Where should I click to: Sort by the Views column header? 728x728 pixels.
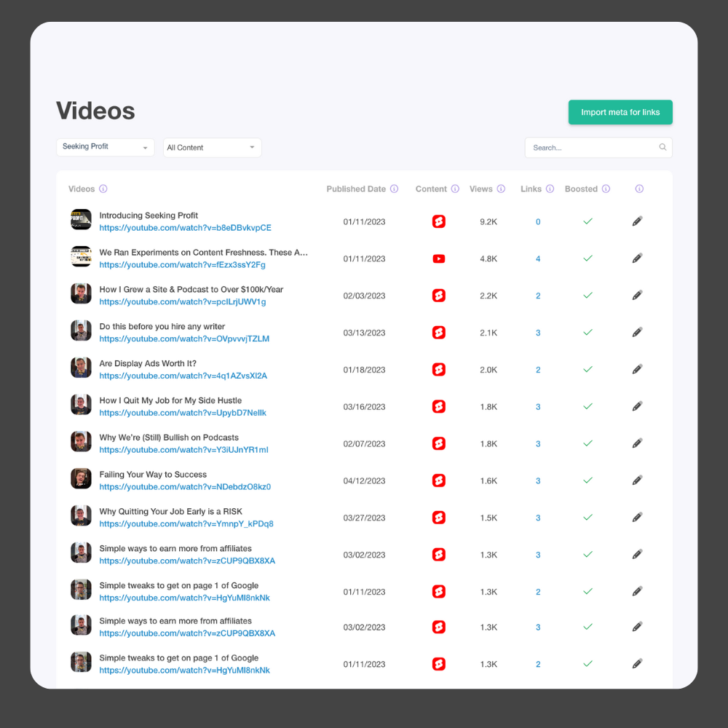[x=480, y=189]
